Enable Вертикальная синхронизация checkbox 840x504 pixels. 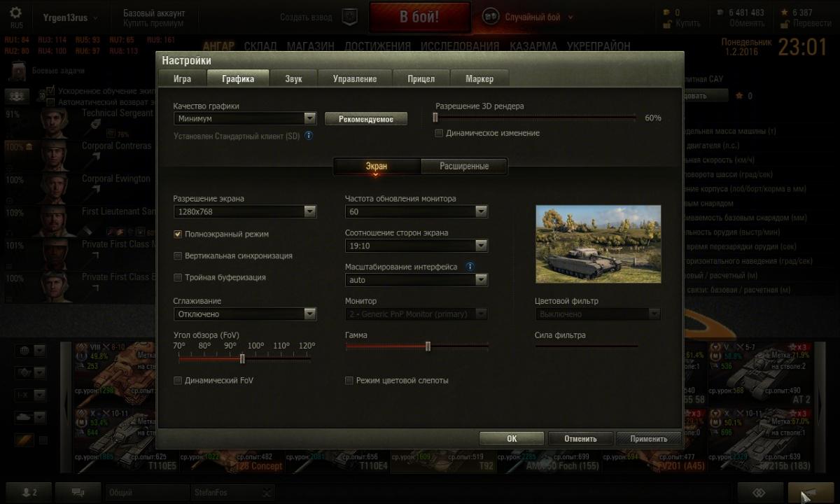178,255
